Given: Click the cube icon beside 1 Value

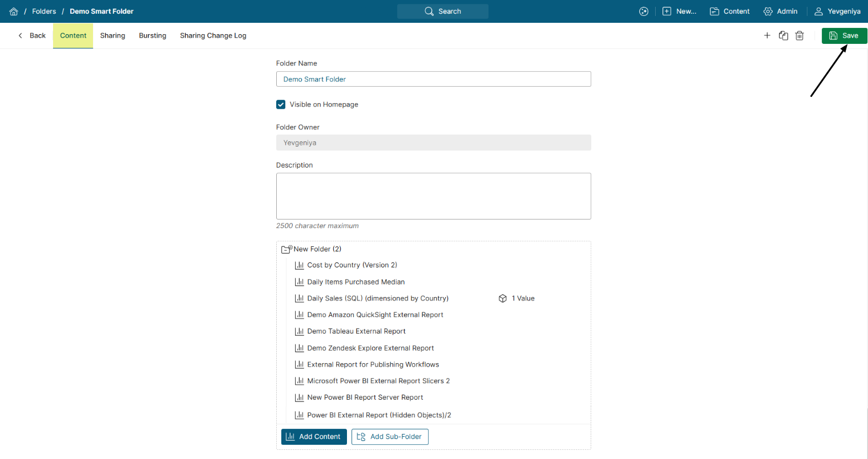Looking at the screenshot, I should pyautogui.click(x=503, y=298).
